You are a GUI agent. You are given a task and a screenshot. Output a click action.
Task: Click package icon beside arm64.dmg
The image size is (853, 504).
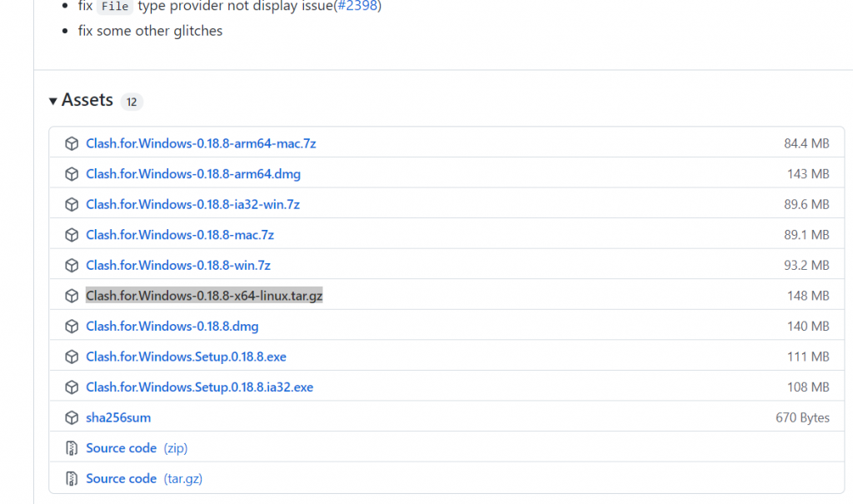coord(72,173)
